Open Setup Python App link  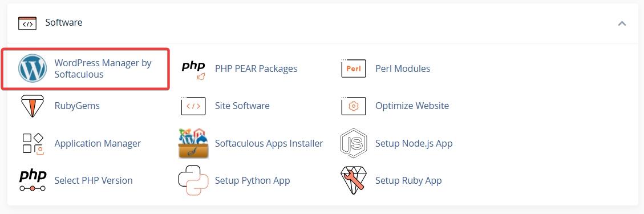[x=253, y=180]
